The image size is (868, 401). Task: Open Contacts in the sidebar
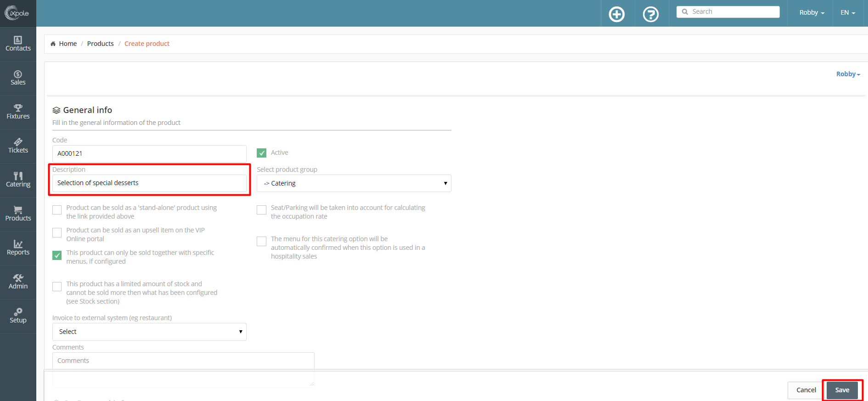point(18,44)
